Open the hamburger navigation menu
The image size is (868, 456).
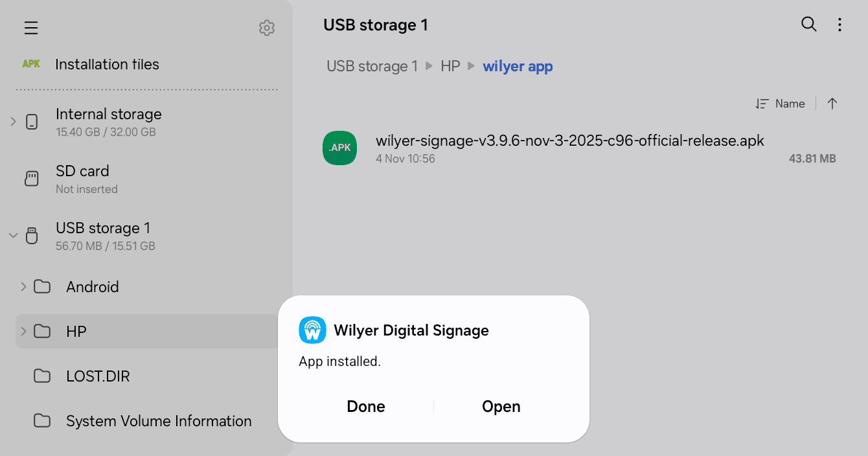click(31, 28)
